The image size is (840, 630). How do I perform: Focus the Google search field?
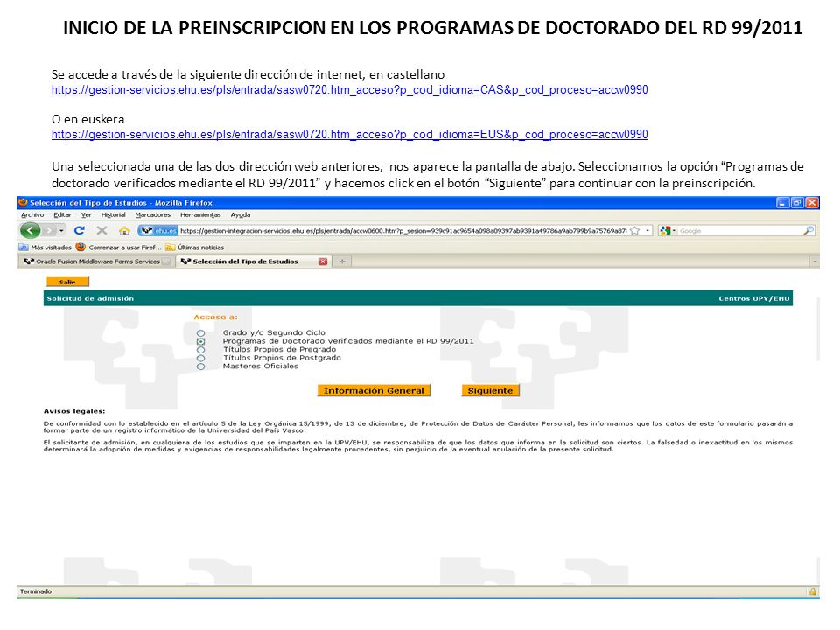(x=739, y=231)
